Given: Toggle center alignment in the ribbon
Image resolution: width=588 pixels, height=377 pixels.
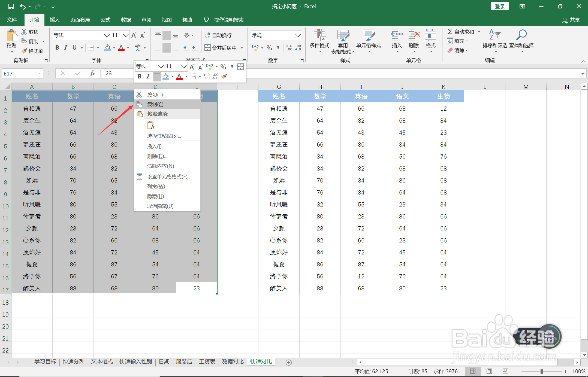Looking at the screenshot, I should point(167,48).
